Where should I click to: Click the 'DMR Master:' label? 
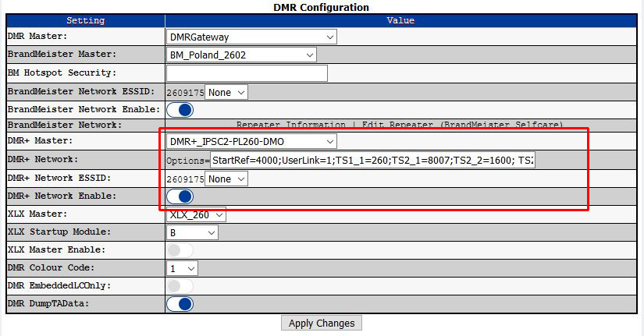[37, 36]
